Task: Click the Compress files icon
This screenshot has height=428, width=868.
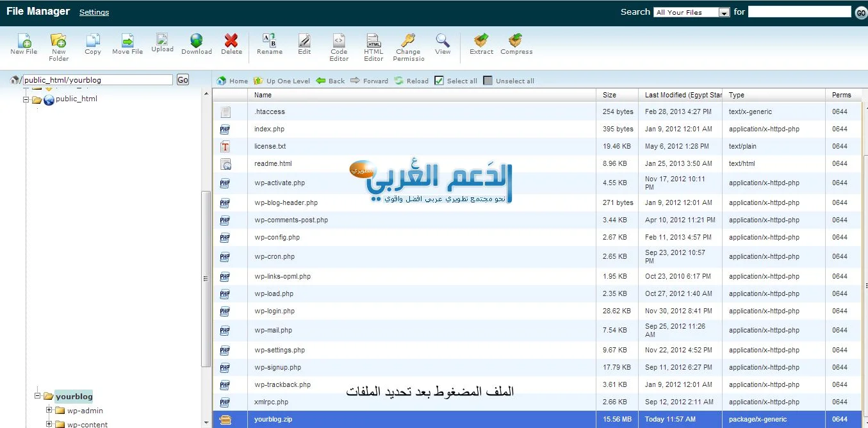Action: (516, 42)
